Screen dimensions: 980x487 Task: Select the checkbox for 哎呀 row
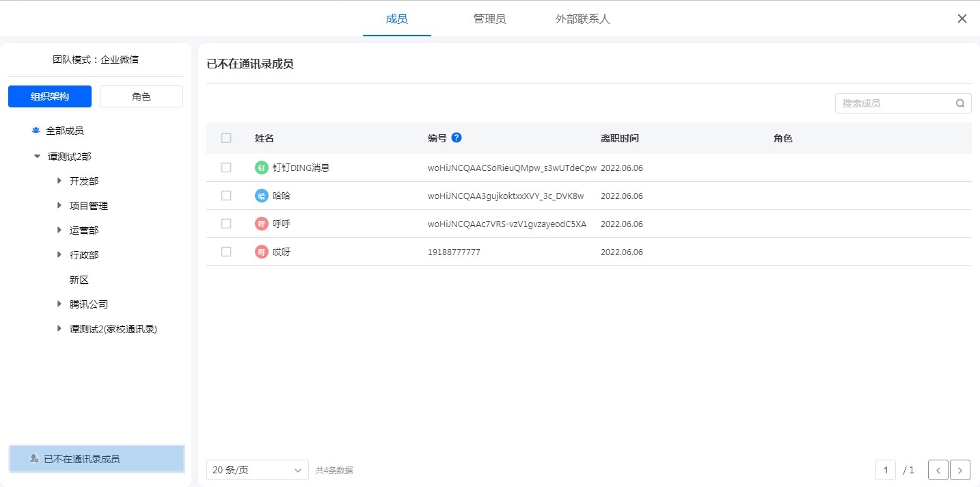click(x=226, y=252)
